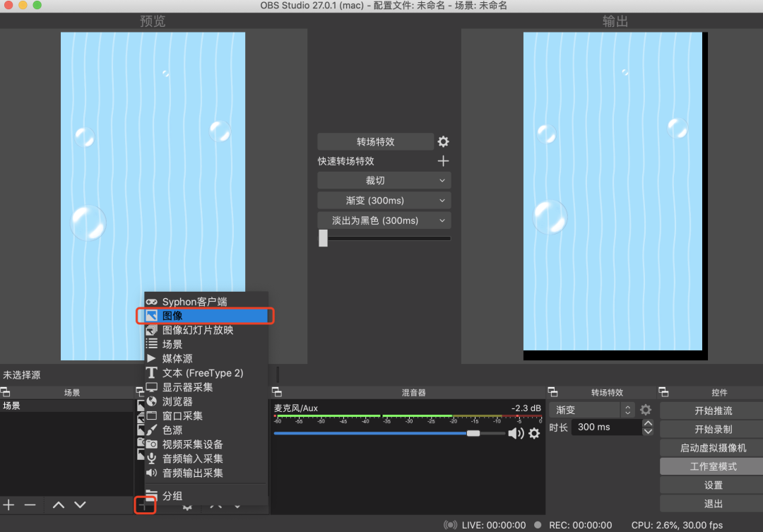
Task: Click 退出 exit button
Action: pyautogui.click(x=713, y=504)
